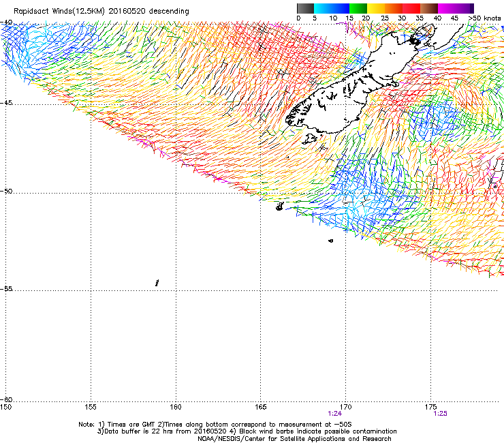The height and width of the screenshot is (443, 504).
Task: Click the yellow 20-25 knots legend segment
Action: pyautogui.click(x=376, y=8)
